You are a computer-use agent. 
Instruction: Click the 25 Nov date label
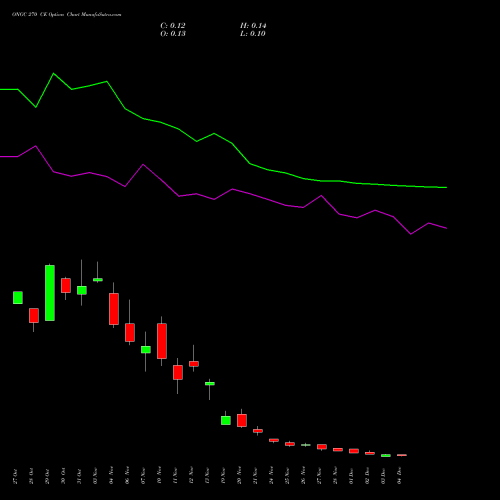pos(287,476)
